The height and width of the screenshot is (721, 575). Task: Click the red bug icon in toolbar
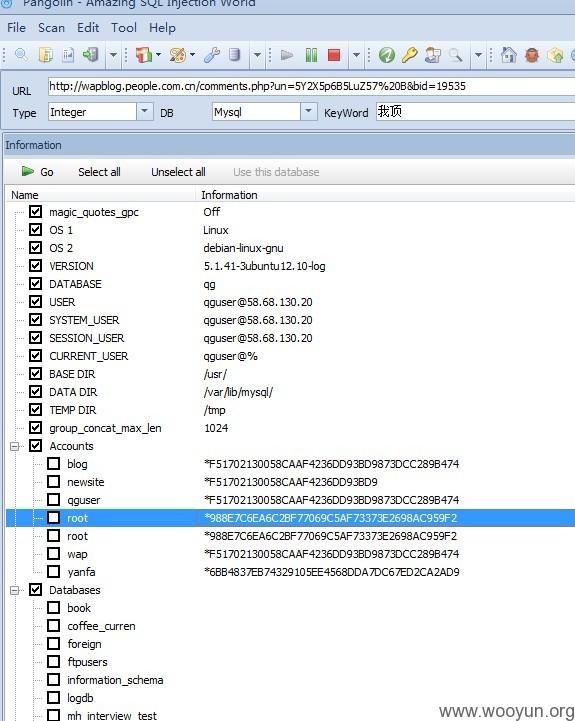(x=532, y=55)
